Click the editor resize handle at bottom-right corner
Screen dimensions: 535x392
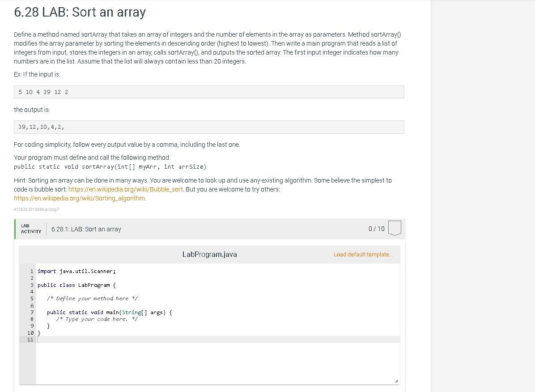(x=397, y=380)
